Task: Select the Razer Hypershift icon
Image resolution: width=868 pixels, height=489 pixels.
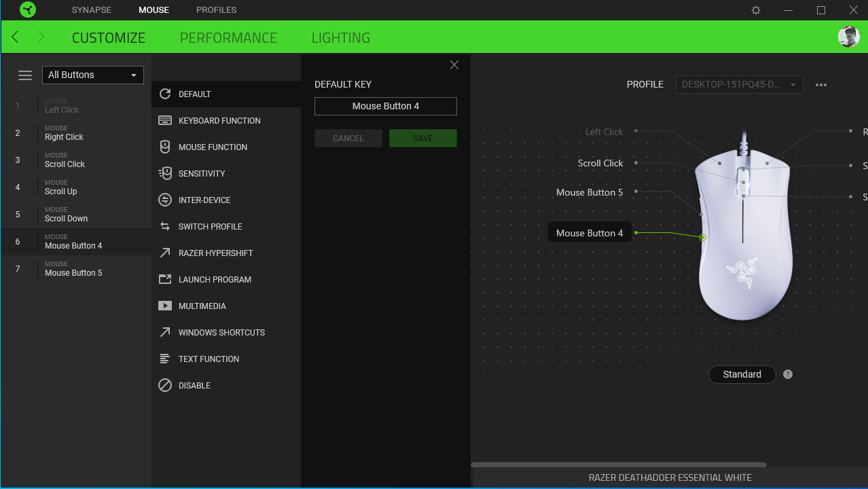Action: (164, 253)
